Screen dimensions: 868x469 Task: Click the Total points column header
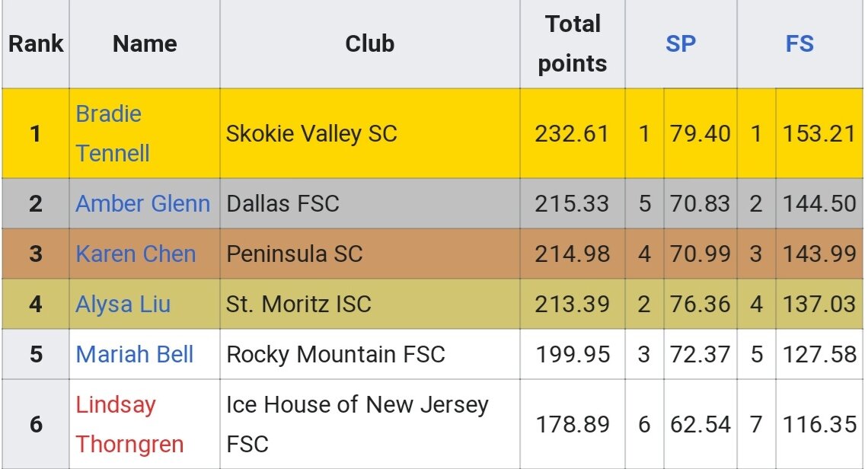[573, 43]
